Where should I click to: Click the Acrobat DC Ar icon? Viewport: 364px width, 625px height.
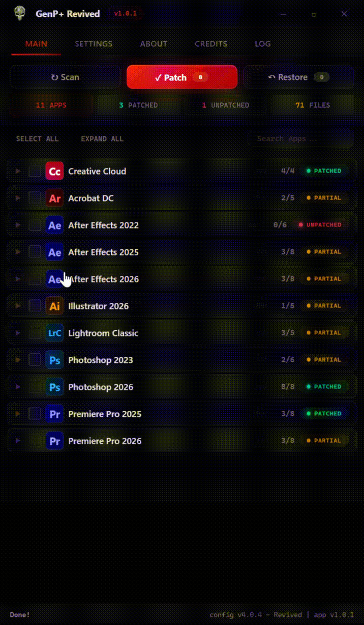click(54, 198)
